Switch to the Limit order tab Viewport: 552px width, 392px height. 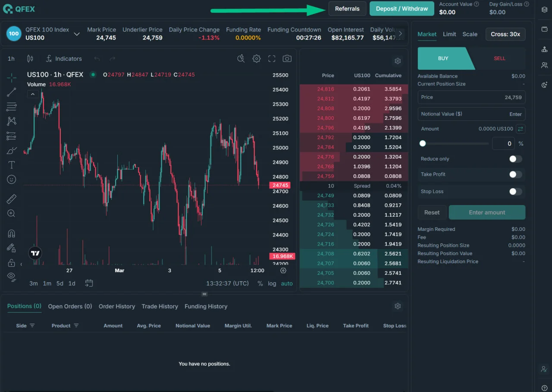click(x=449, y=34)
